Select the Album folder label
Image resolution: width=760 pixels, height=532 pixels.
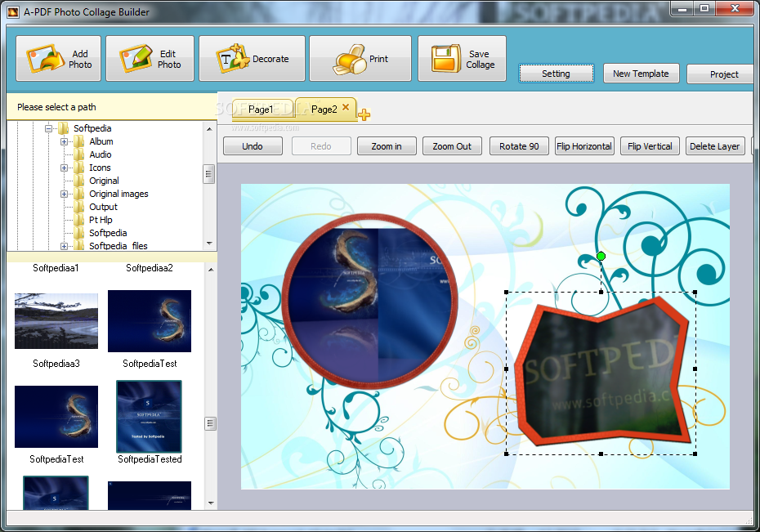pos(101,141)
